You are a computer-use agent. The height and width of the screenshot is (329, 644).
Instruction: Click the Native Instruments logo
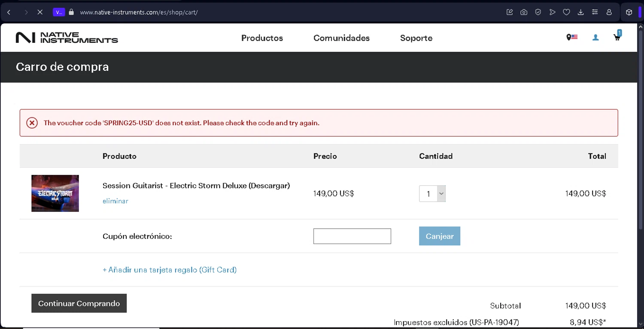pos(67,38)
